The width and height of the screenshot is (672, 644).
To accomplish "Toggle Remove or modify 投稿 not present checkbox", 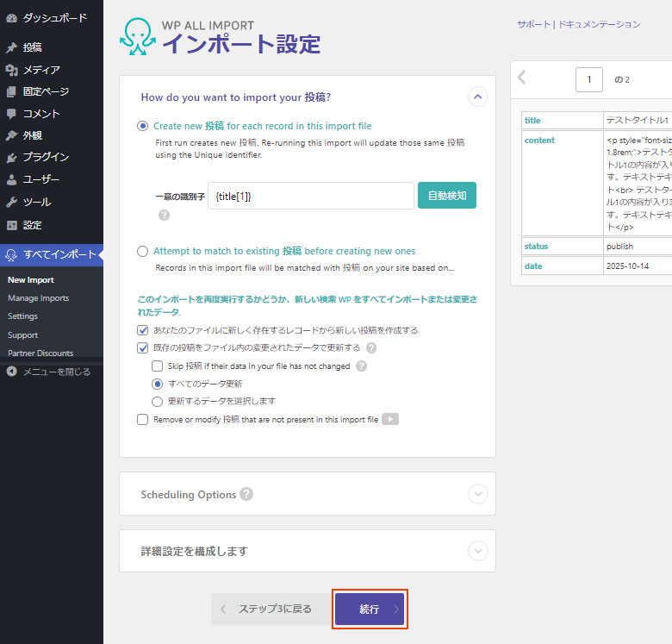I will point(143,420).
